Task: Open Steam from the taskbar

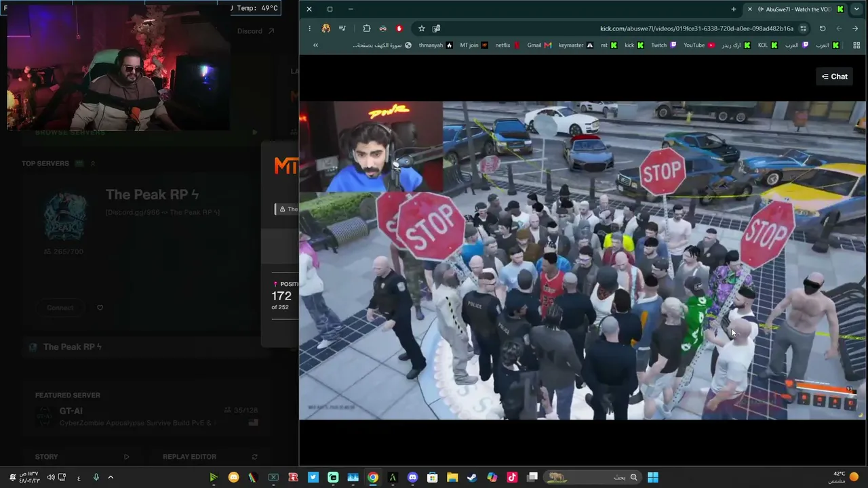Action: pos(472,477)
